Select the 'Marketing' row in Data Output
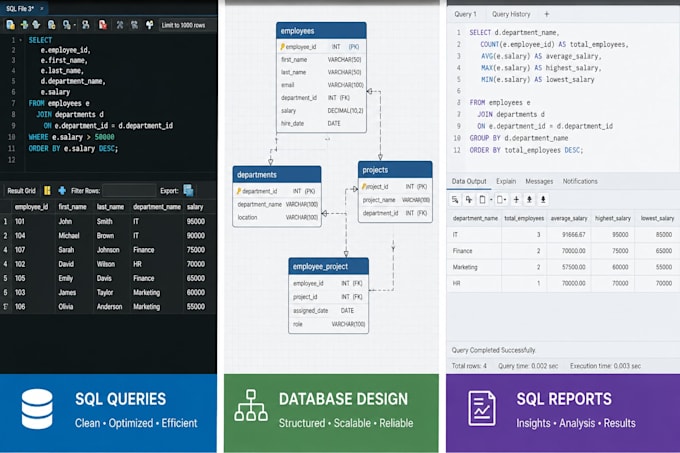Viewport: 680px width, 453px height. coord(562,267)
